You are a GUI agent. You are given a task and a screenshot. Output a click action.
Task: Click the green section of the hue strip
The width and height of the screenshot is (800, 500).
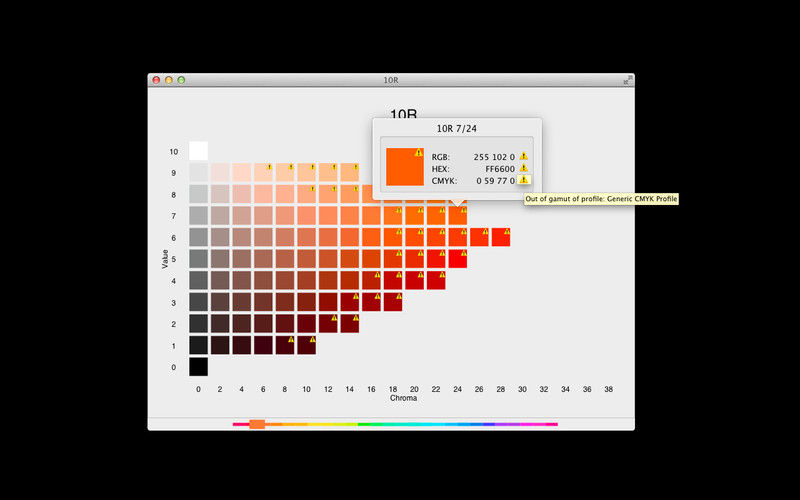[370, 424]
